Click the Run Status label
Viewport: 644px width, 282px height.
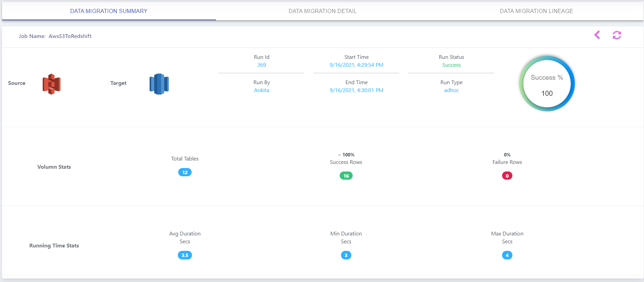point(451,57)
